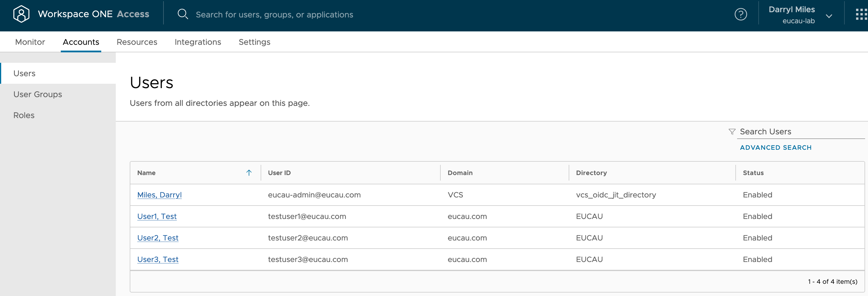
Task: Open the apps grid launcher icon
Action: tap(861, 14)
